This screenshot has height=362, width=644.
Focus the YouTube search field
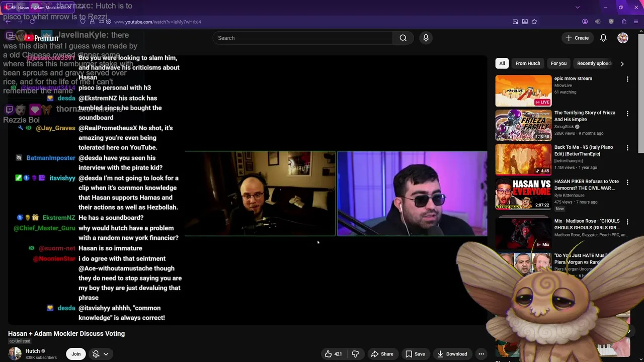tap(303, 38)
